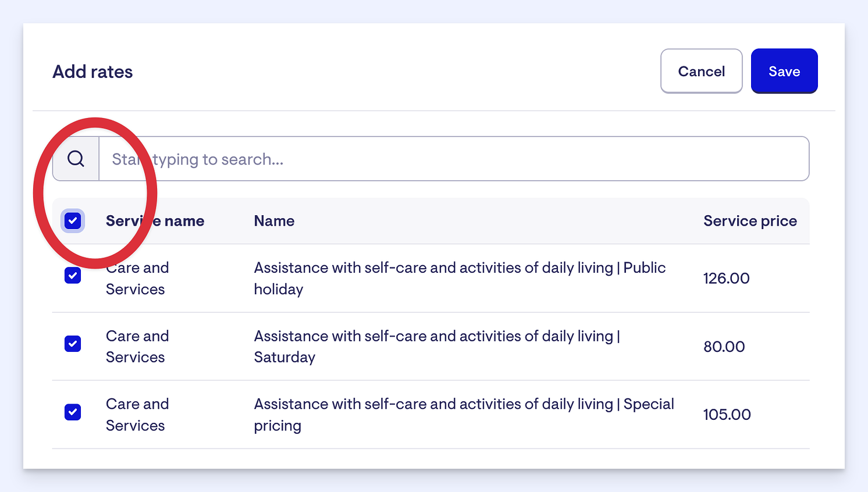Screen dimensions: 868x492
Task: Click the Service price column header
Action: tap(750, 221)
